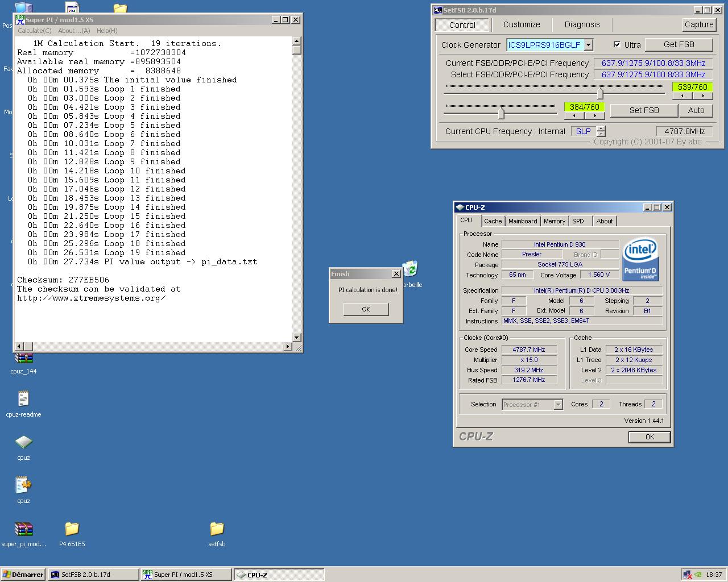This screenshot has width=728, height=582.
Task: Click the Core Voltage 1.560 V value
Action: [599, 275]
